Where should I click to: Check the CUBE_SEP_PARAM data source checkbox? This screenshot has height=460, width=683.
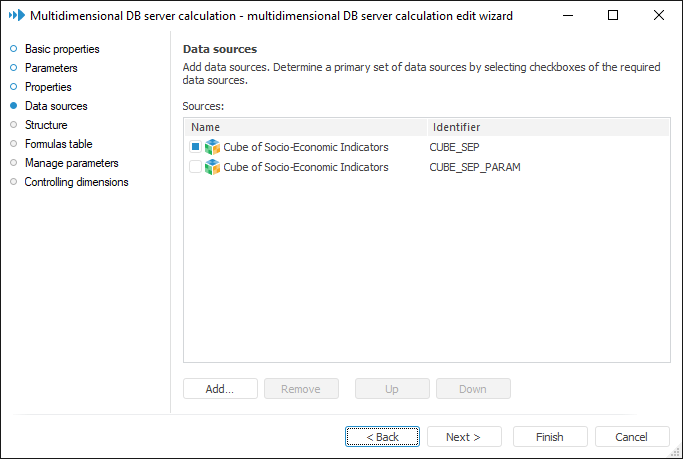pos(195,167)
